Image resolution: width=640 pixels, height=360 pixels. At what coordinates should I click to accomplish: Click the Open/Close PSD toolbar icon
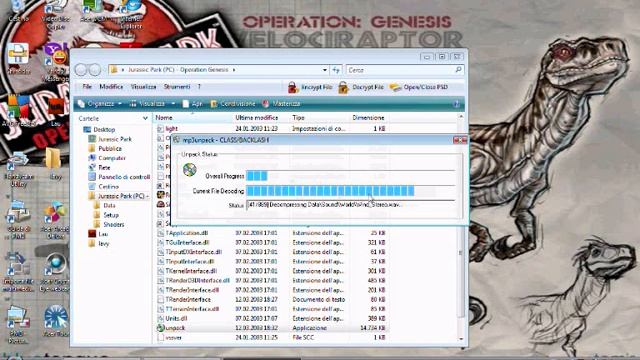pyautogui.click(x=396, y=87)
